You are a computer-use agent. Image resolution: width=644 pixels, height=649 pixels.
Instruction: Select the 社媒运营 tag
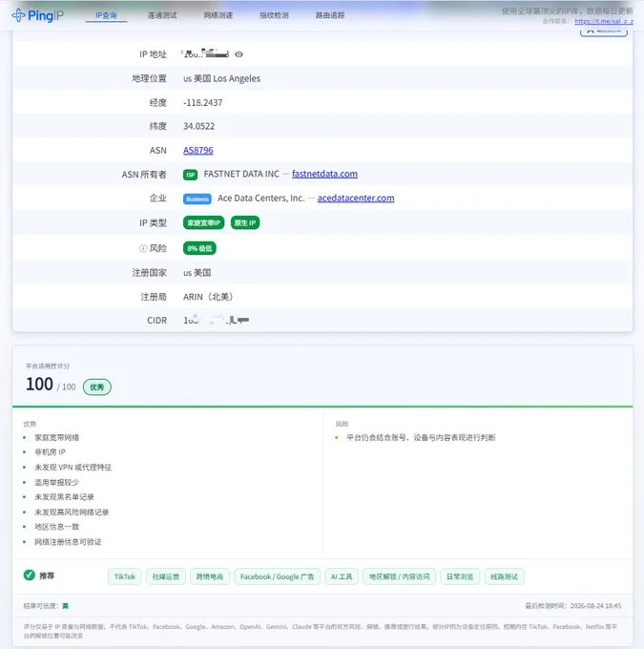(166, 576)
